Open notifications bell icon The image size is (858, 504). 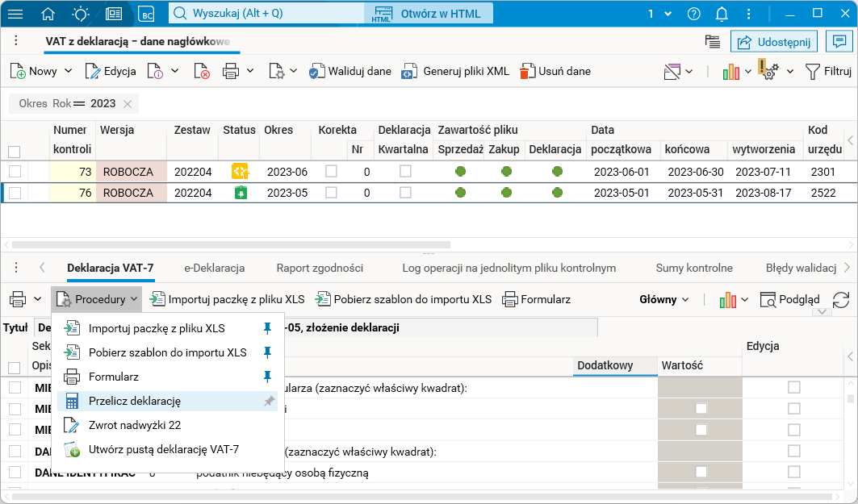722,14
